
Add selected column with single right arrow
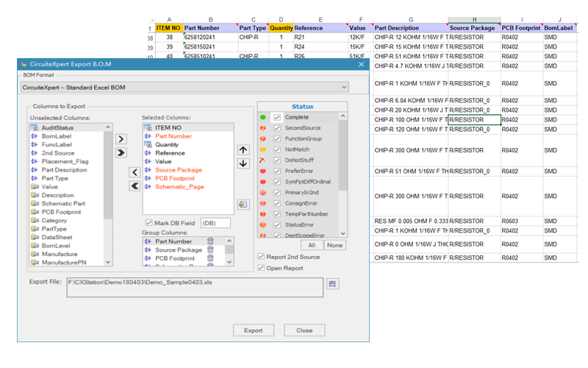[x=121, y=138]
